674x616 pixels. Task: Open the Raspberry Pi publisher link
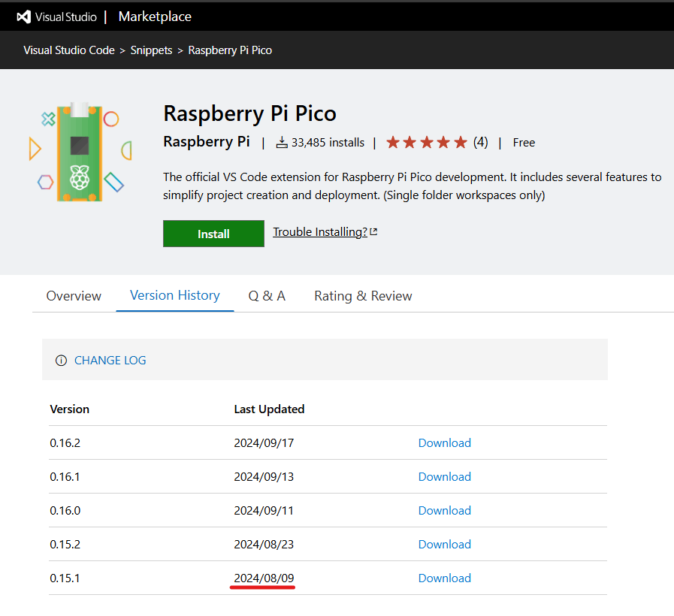coord(207,141)
